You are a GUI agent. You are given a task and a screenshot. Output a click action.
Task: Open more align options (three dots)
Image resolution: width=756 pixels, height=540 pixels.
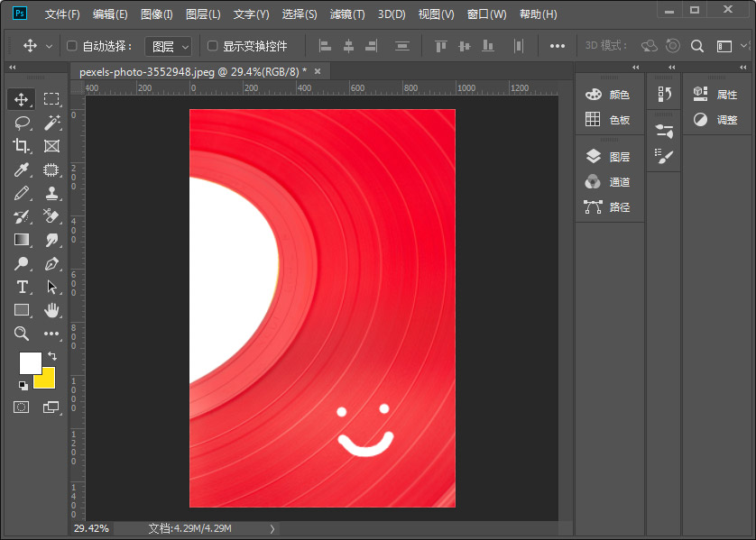pyautogui.click(x=558, y=46)
